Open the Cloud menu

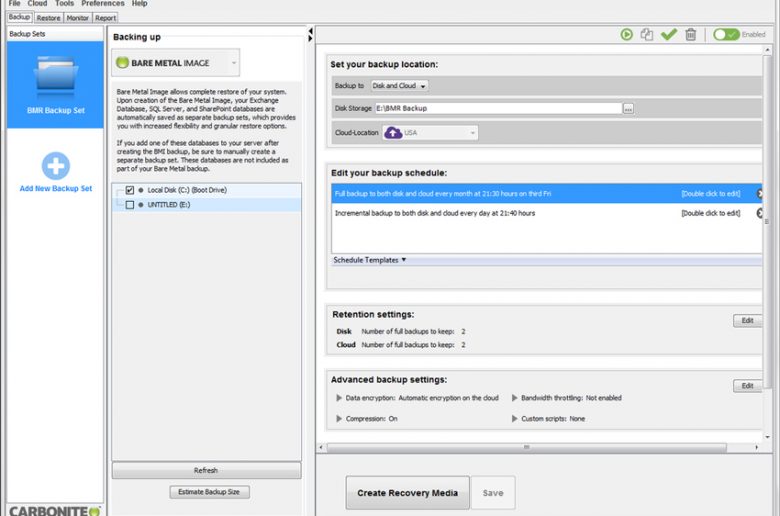(x=37, y=3)
